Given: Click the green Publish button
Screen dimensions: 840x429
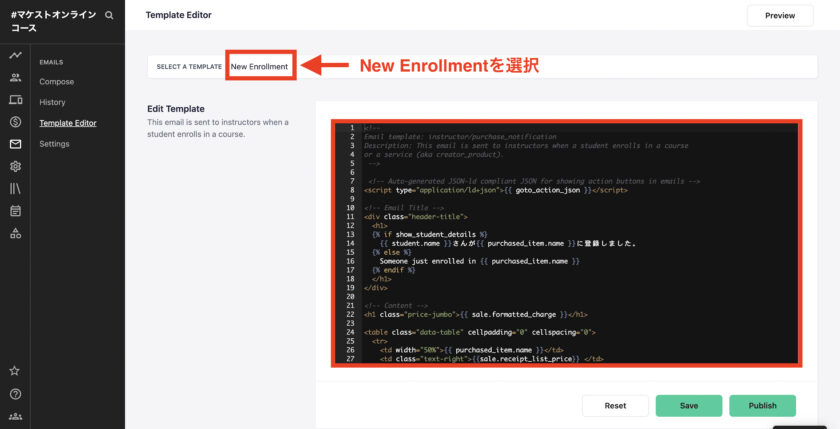Looking at the screenshot, I should (762, 405).
